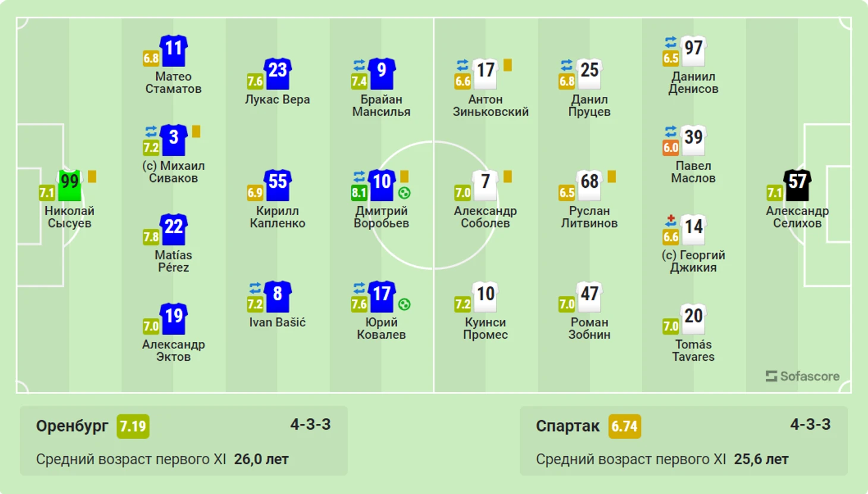Screen dimensions: 868x494
Task: Click the red injury cross by Dzhikiya
Action: click(671, 221)
